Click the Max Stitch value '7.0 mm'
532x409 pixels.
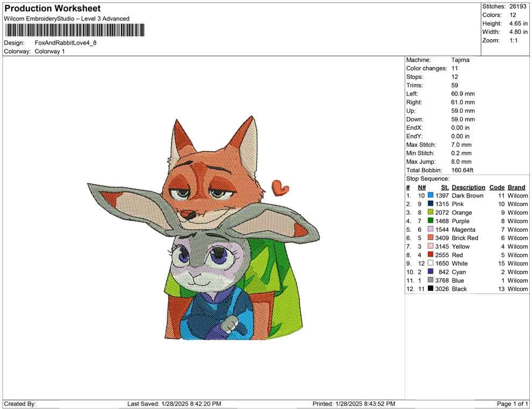461,145
